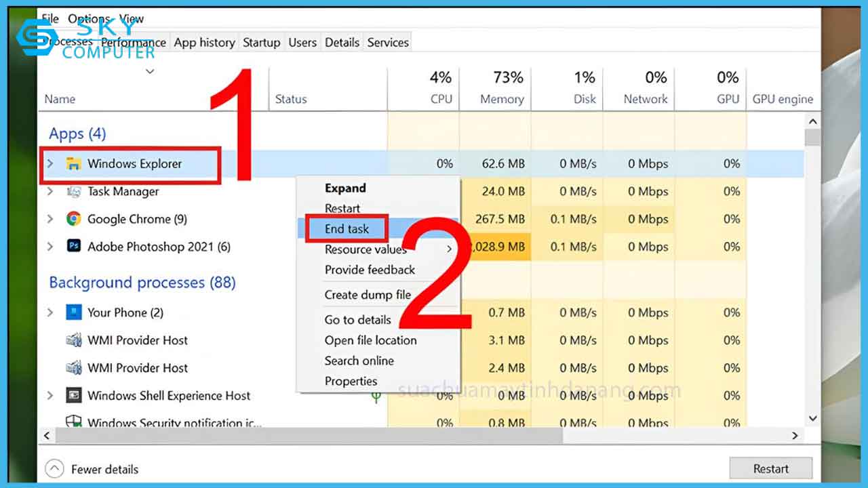Switch to the Startup tab
The height and width of the screenshot is (488, 868).
coord(262,42)
